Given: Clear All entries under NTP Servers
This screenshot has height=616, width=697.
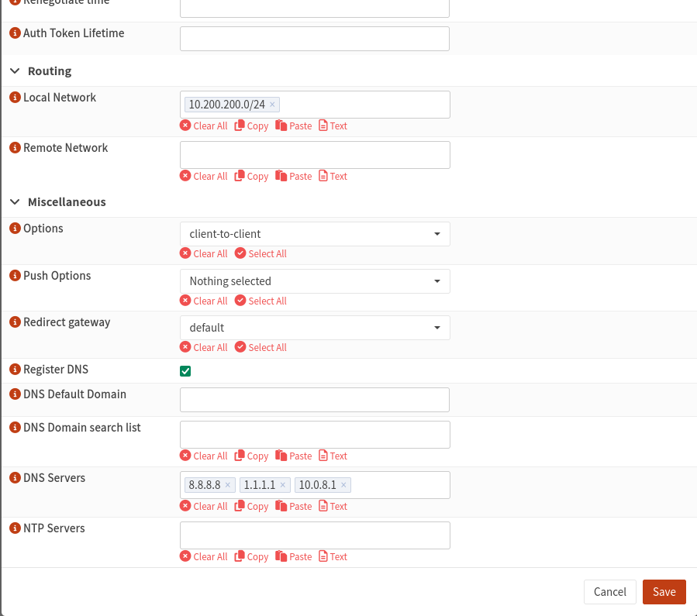Looking at the screenshot, I should (x=203, y=556).
